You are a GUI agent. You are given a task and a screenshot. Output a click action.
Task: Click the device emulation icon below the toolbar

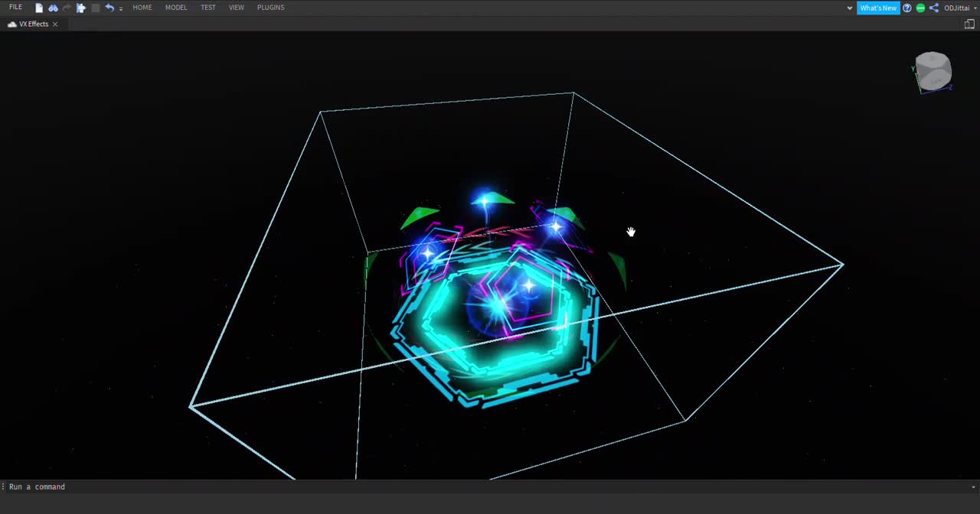[x=969, y=24]
